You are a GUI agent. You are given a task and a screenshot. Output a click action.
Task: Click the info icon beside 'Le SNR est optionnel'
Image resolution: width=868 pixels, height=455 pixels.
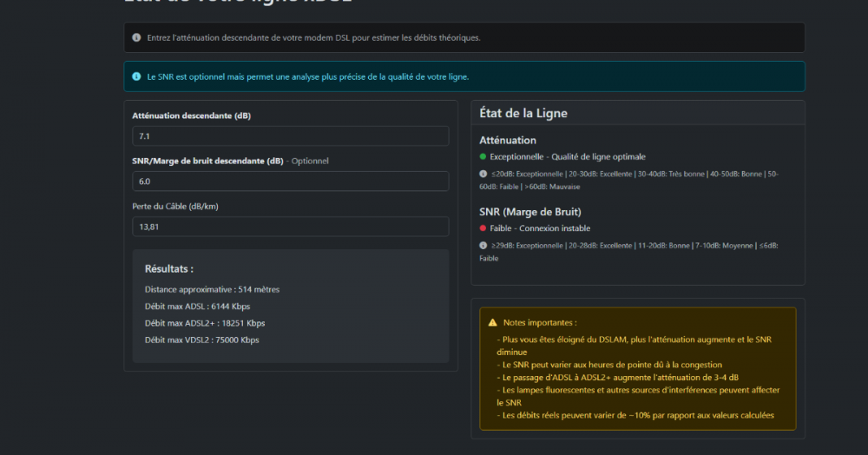coord(136,76)
